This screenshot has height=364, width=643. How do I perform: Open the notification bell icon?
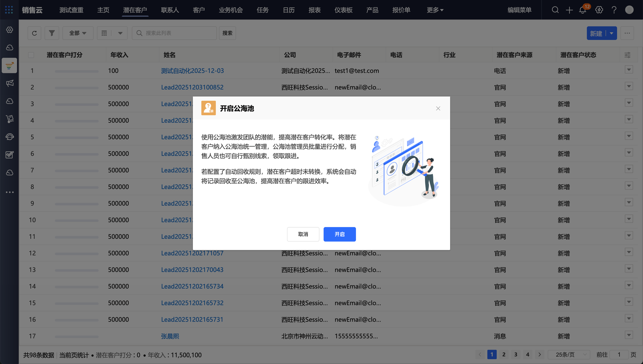tap(583, 10)
